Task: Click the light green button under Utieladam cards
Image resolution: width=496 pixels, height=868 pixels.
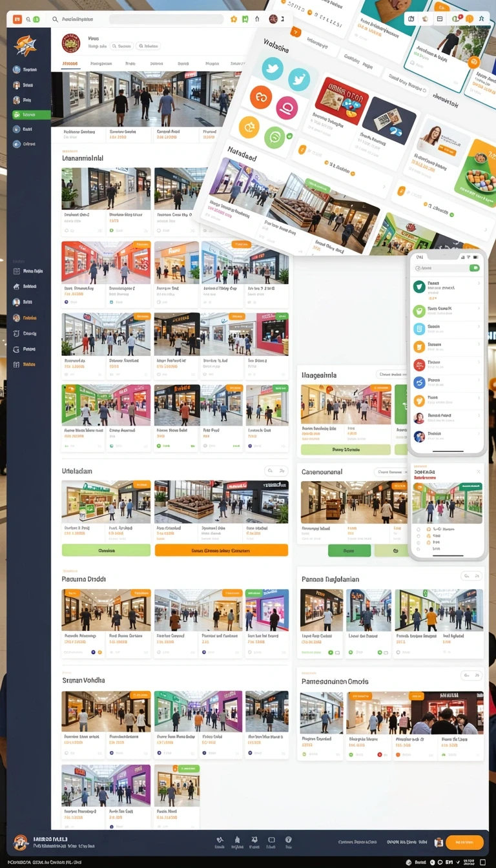Action: pos(107,551)
